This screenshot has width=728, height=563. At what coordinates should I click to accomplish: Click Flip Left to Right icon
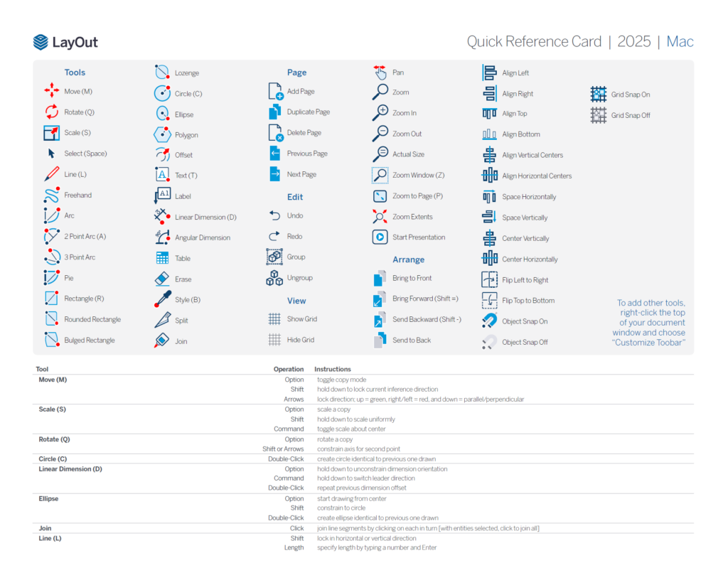489,279
